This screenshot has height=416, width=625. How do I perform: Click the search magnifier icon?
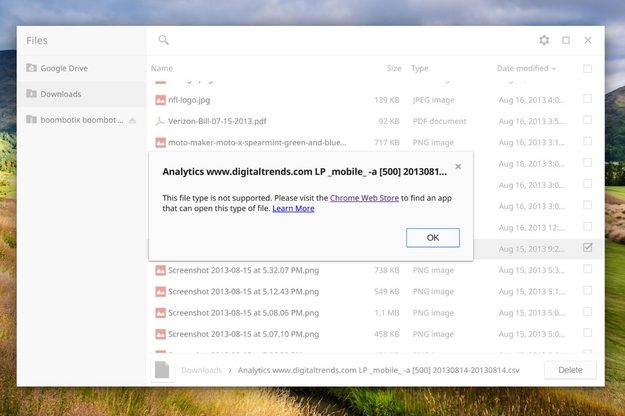click(163, 40)
